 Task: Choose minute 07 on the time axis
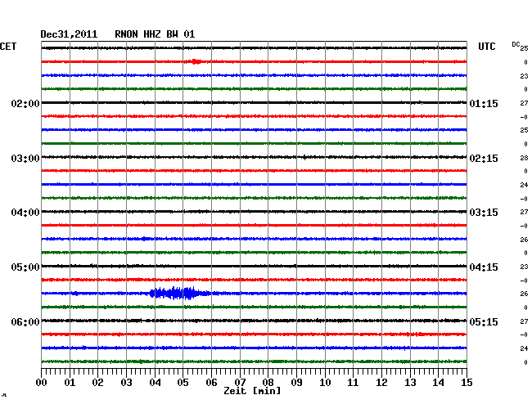click(x=240, y=383)
